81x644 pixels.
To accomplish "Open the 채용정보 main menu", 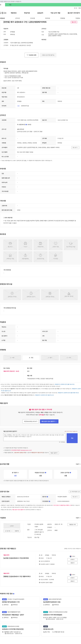I will tap(13, 13).
